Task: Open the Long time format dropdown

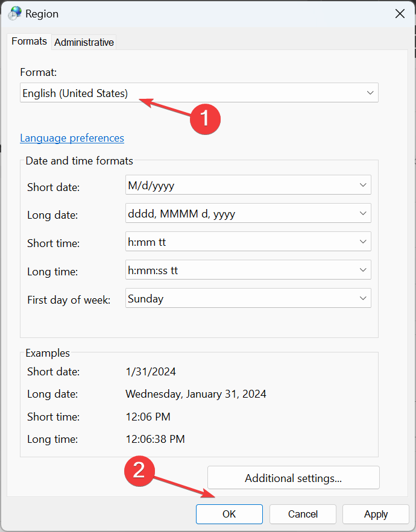Action: click(x=248, y=270)
